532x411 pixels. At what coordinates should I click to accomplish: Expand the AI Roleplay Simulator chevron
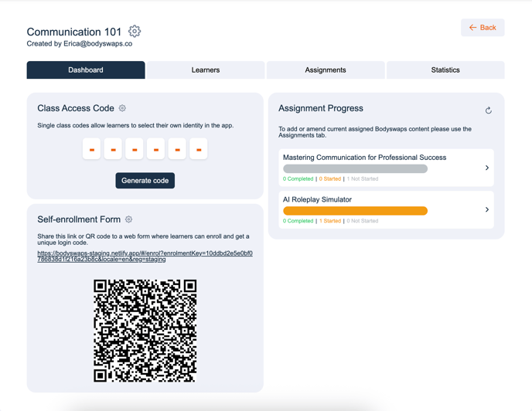[x=486, y=209]
